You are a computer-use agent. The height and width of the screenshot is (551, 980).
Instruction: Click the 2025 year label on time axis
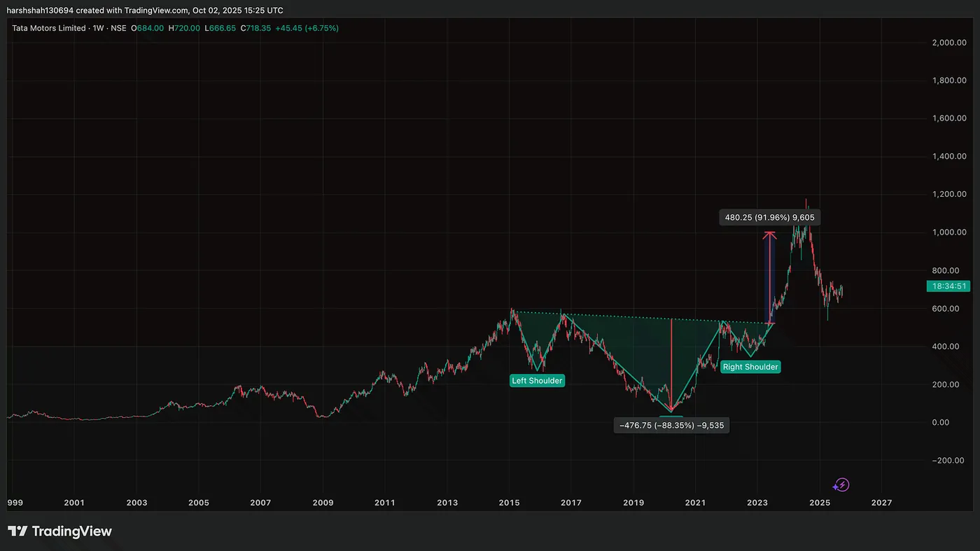click(820, 503)
